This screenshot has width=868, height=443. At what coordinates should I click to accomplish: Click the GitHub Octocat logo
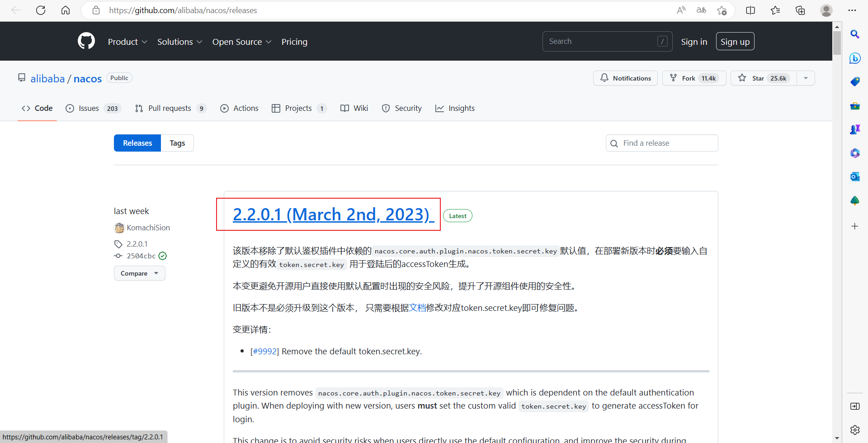(x=86, y=41)
